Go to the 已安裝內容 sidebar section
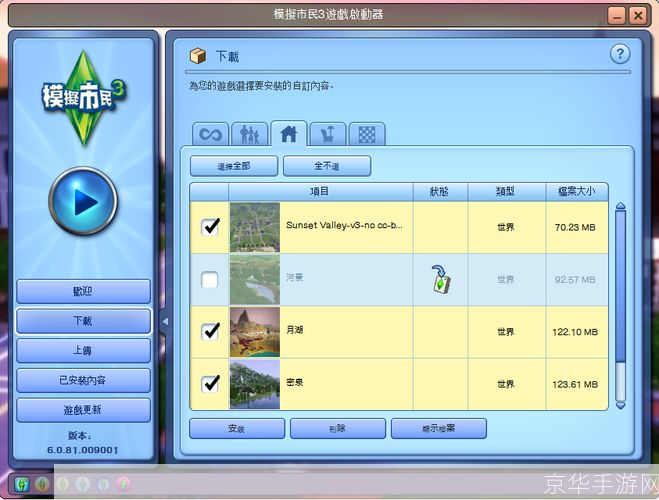The height and width of the screenshot is (500, 659). coord(83,380)
